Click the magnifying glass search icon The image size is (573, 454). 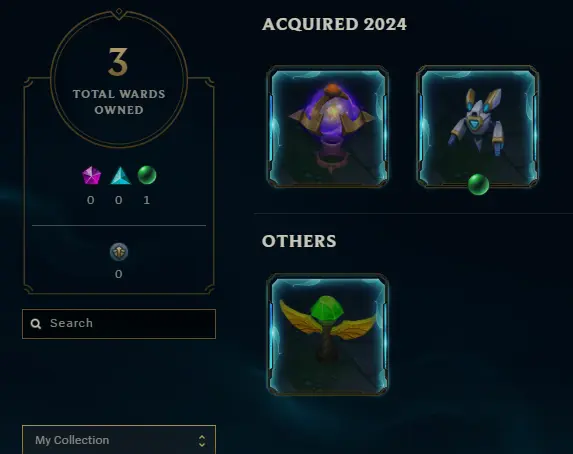(36, 324)
